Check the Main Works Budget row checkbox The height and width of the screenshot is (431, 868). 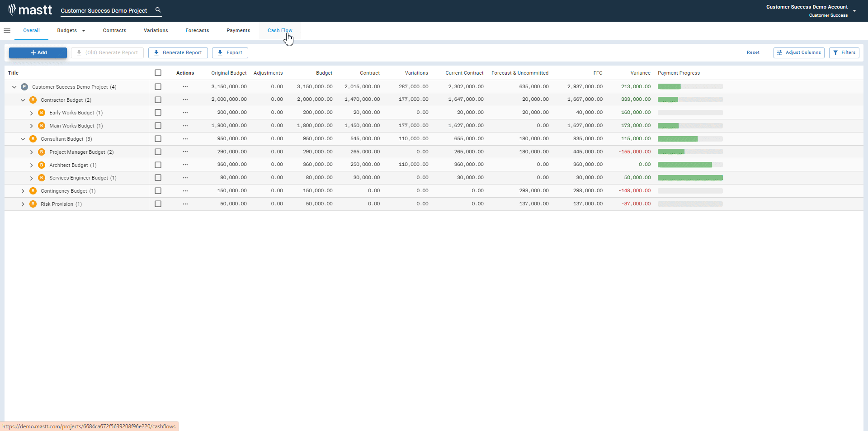[158, 126]
